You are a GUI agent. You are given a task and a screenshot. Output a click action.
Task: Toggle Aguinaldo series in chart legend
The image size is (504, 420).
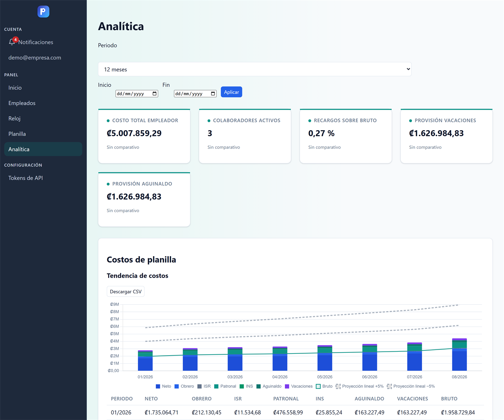[x=269, y=386]
